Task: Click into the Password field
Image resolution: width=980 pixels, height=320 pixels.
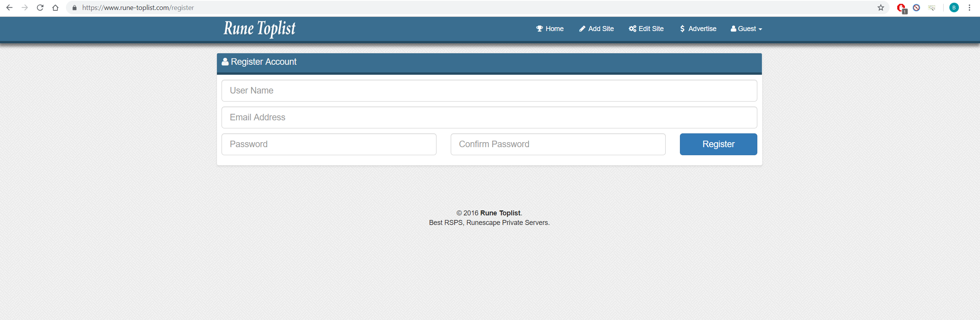Action: 329,144
